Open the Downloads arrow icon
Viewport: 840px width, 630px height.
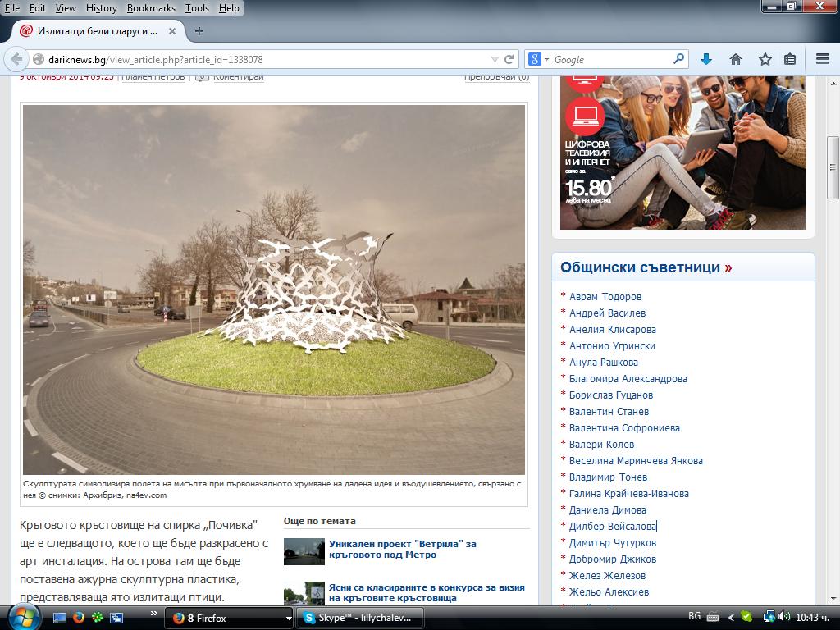coord(706,59)
